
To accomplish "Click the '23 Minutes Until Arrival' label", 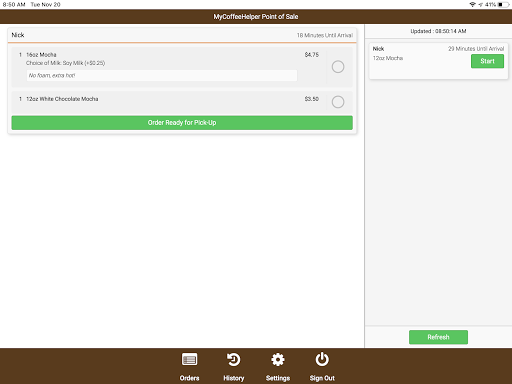I will pyautogui.click(x=476, y=49).
